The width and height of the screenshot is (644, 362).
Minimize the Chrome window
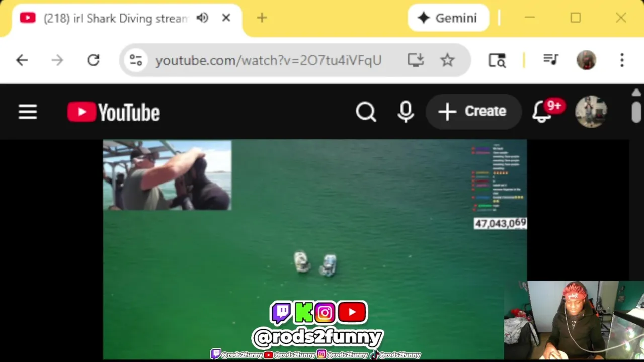(529, 18)
